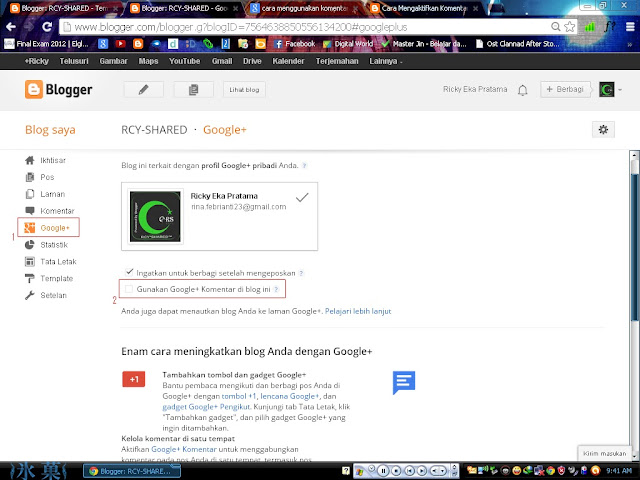640x480 pixels.
Task: Click the Blog saya heading link
Action: point(50,130)
